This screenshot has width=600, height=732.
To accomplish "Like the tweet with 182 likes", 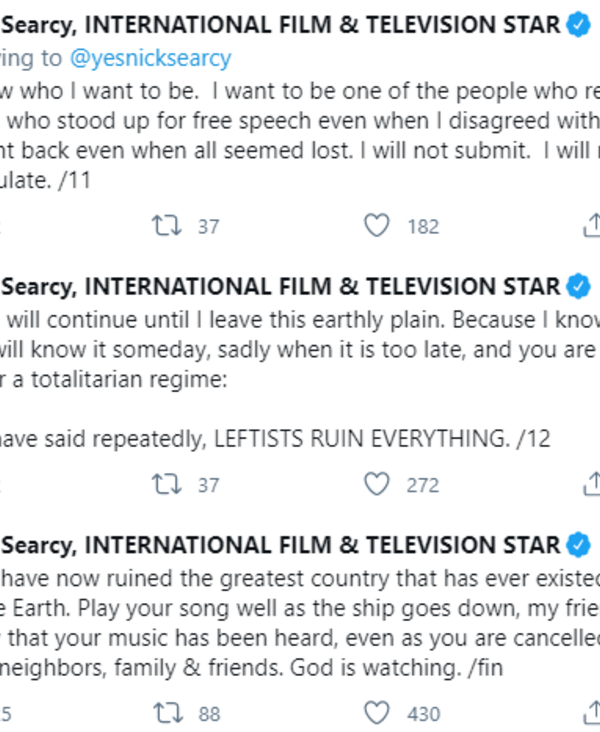I will coord(377,226).
